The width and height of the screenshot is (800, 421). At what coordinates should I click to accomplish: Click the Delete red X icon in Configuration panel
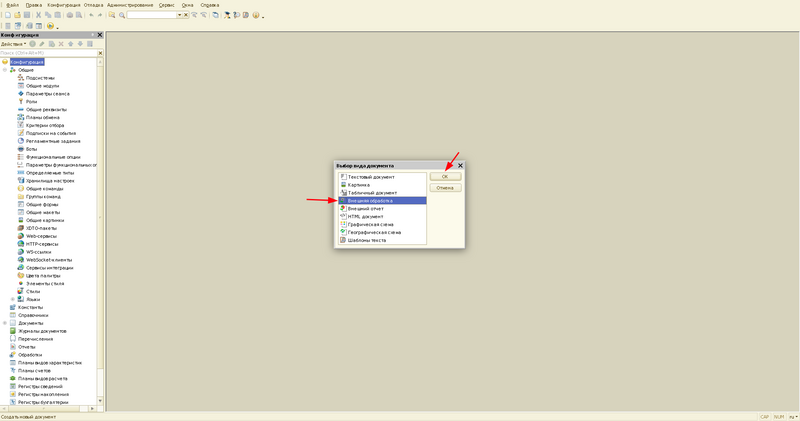[61, 44]
